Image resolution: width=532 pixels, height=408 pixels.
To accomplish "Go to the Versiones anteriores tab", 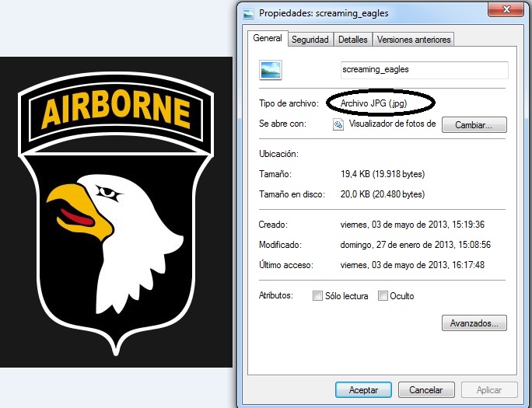I will pyautogui.click(x=412, y=40).
